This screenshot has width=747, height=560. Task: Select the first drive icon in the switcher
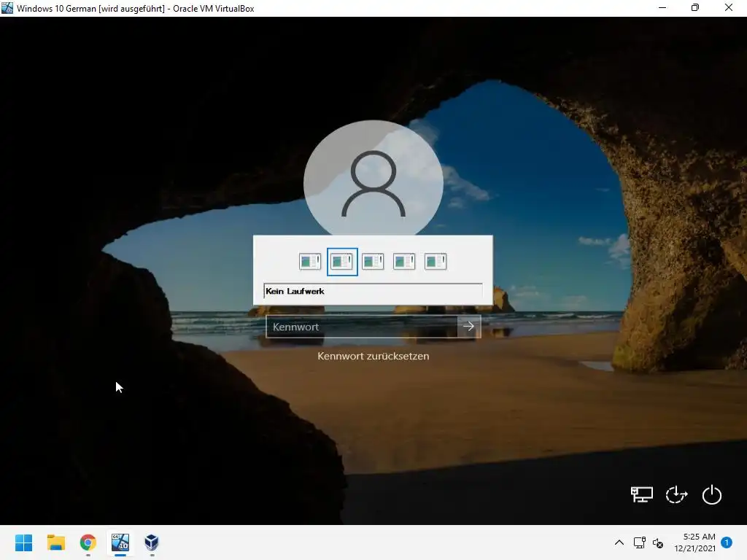pos(310,262)
